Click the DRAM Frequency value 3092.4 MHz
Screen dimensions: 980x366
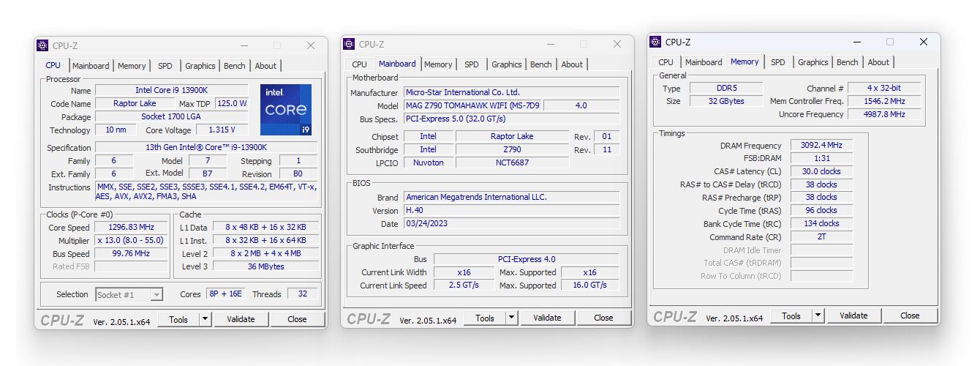coord(821,146)
